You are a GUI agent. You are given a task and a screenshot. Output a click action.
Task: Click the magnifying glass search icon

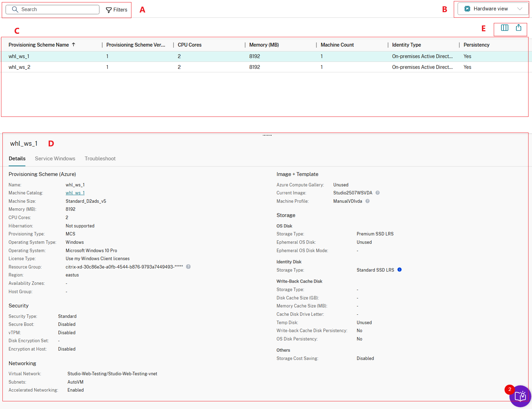(15, 9)
